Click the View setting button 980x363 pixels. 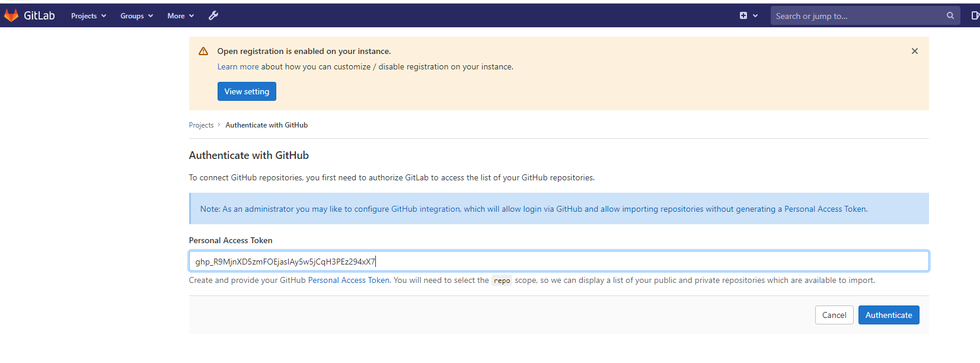coord(247,91)
